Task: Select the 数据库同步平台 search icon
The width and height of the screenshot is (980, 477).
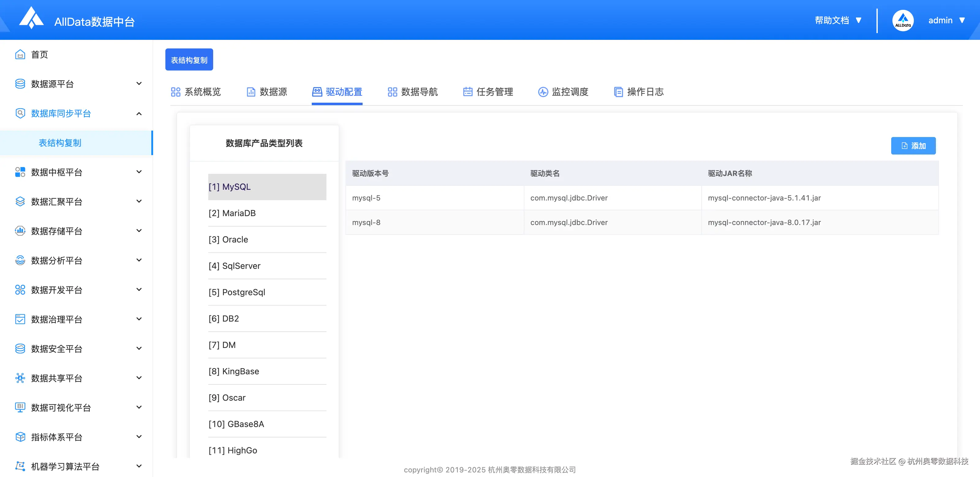Action: tap(20, 113)
